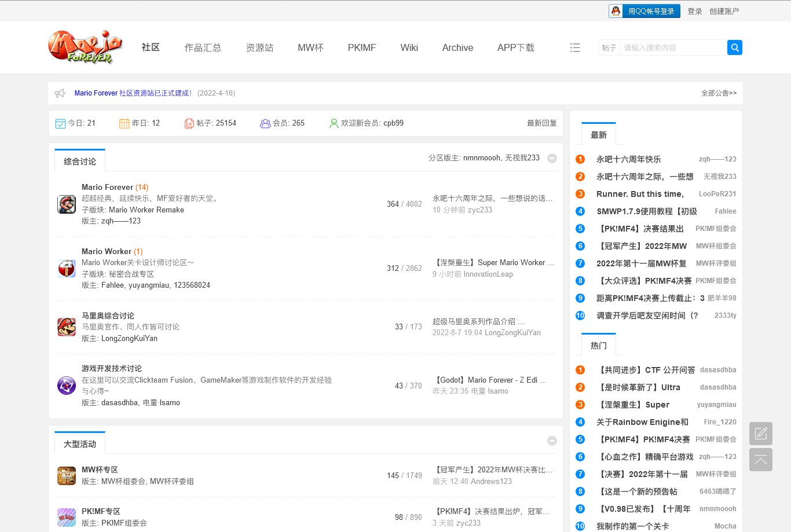Viewport: 791px width, 532px height.
Task: Click the yesterday posts calendar icon
Action: click(124, 123)
